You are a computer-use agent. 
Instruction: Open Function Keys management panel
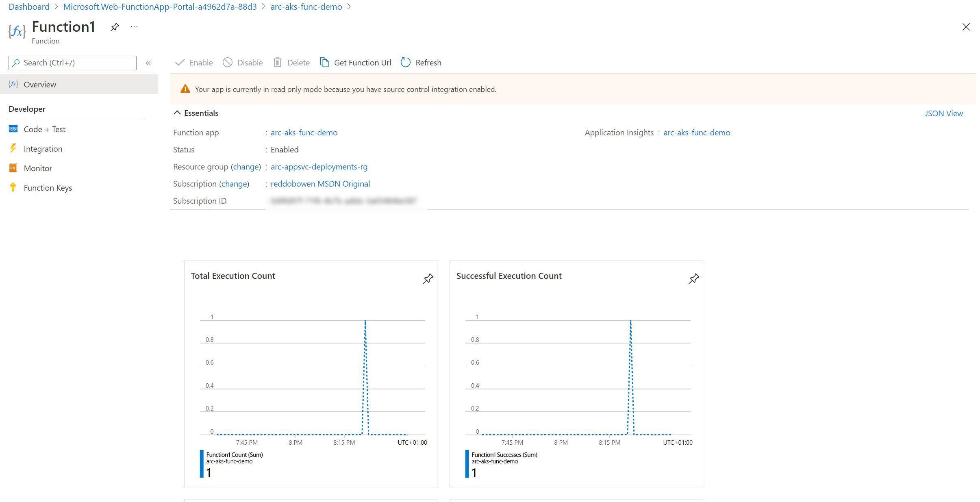(x=48, y=187)
